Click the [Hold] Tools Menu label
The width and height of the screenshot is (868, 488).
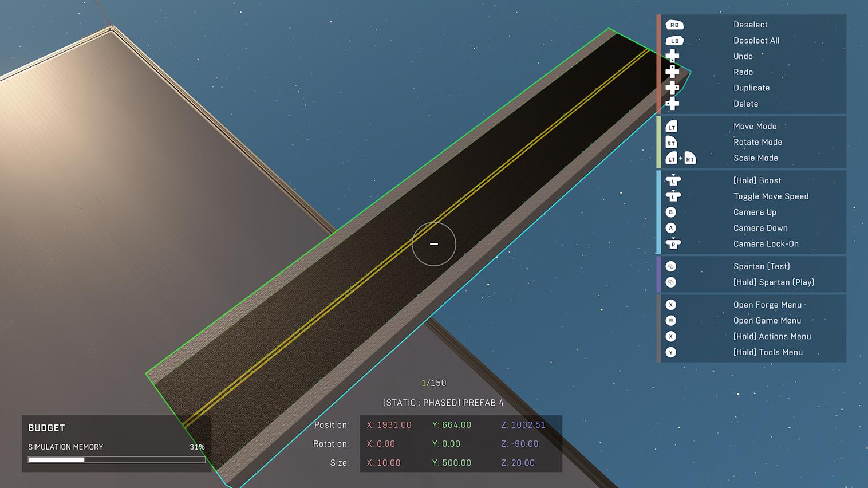tap(768, 352)
